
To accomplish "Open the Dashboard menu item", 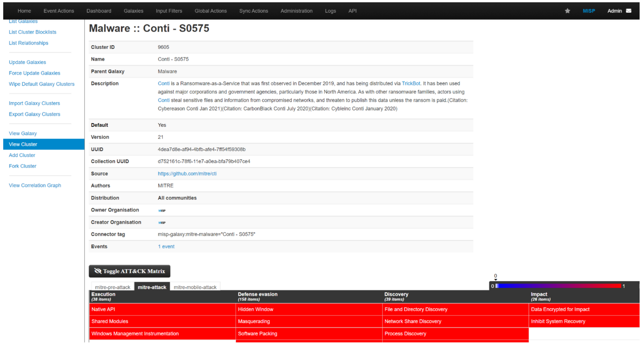I will 99,11.
